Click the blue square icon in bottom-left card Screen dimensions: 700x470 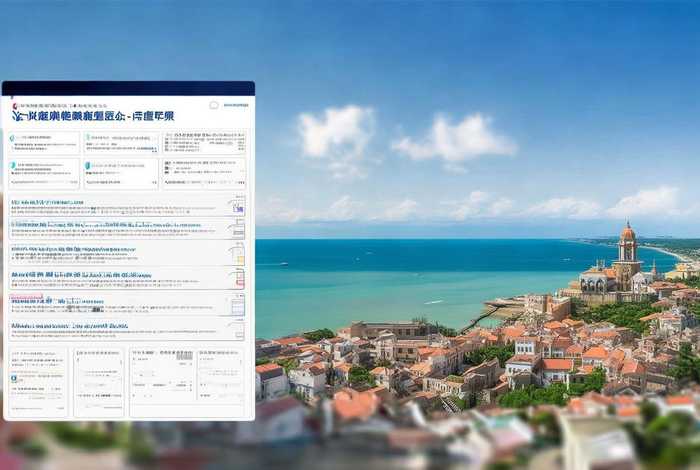[14, 378]
